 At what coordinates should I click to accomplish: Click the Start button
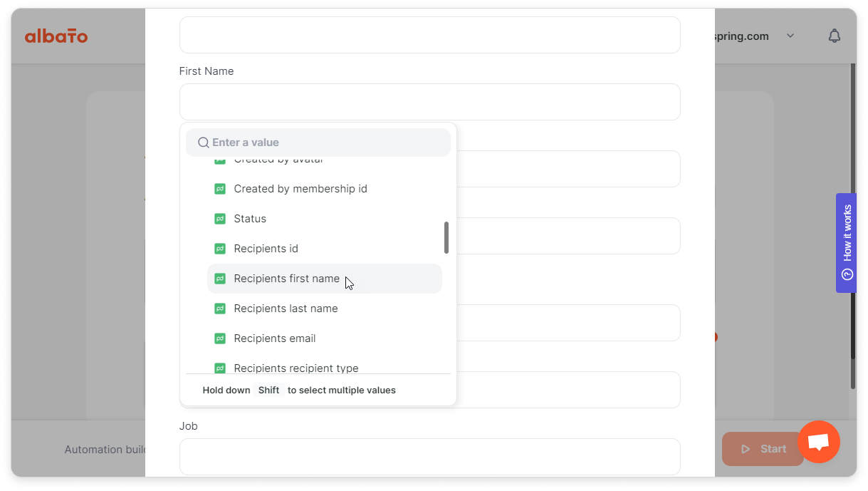tap(763, 449)
